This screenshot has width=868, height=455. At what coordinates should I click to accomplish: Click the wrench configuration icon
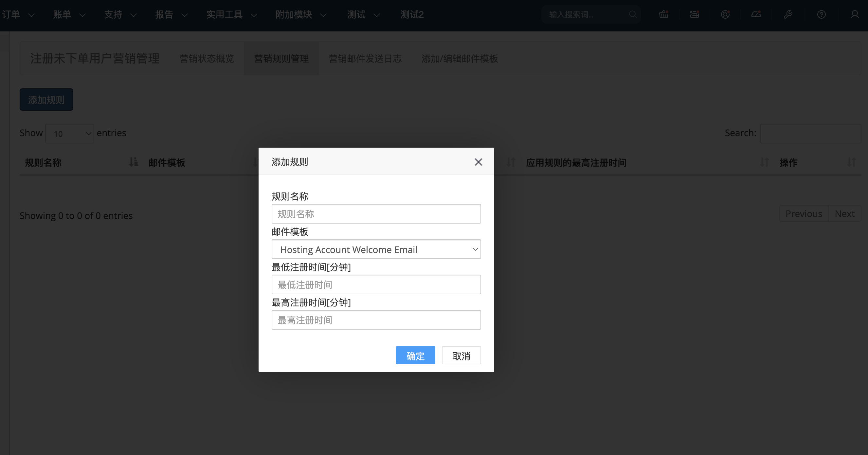pyautogui.click(x=788, y=14)
